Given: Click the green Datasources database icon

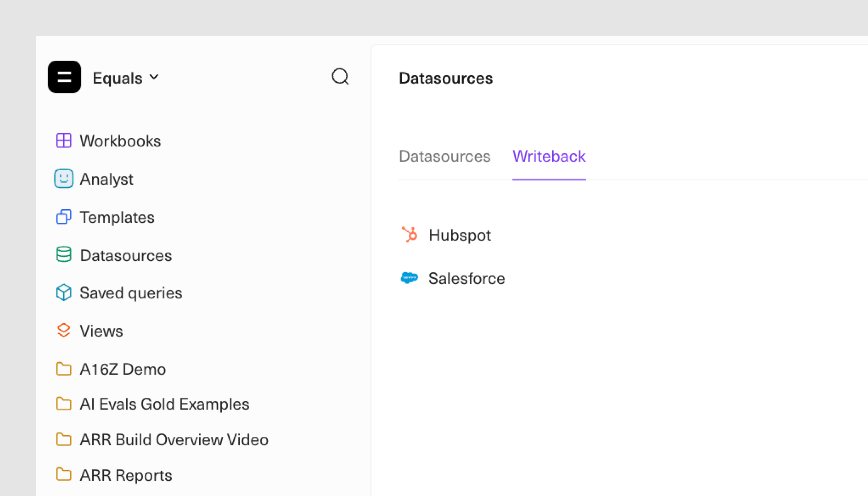Looking at the screenshot, I should click(x=64, y=255).
